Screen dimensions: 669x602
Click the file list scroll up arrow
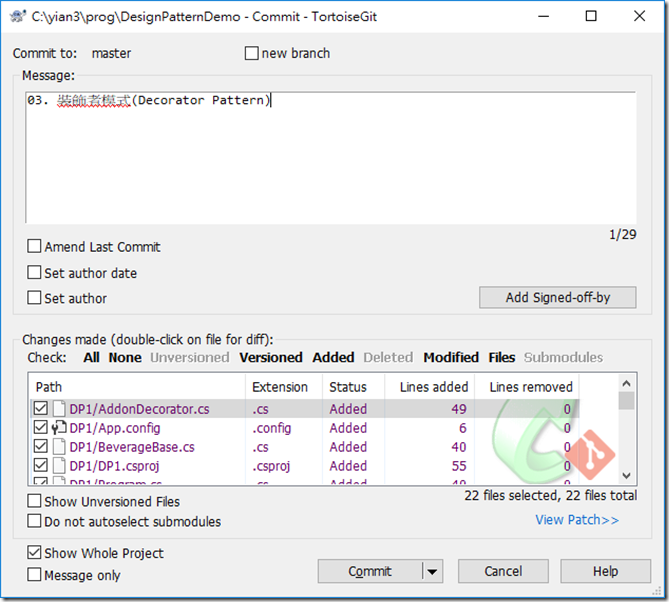coord(626,384)
